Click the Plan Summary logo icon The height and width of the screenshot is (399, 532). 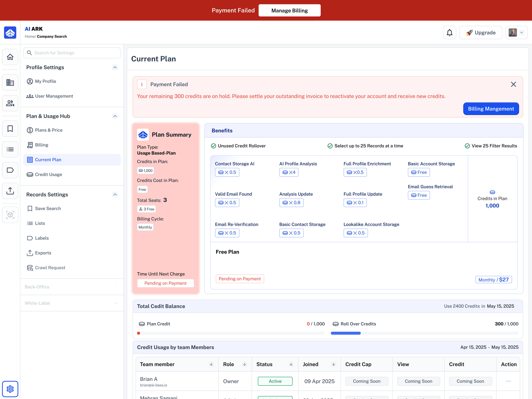(x=143, y=135)
